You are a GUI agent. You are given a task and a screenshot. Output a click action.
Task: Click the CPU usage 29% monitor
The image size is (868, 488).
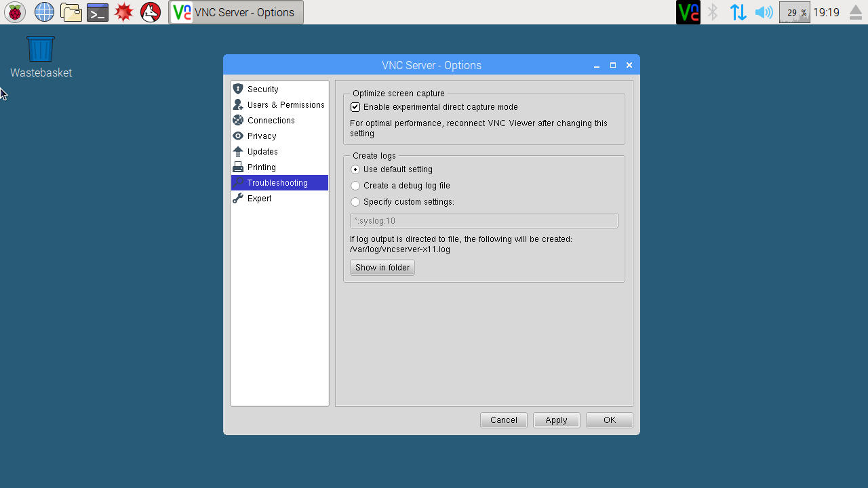(795, 12)
